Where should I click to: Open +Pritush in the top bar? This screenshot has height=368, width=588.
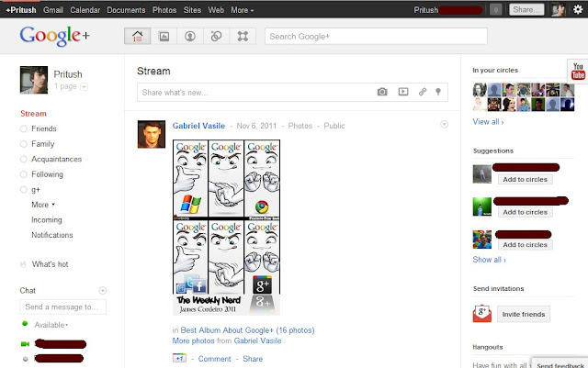pyautogui.click(x=21, y=10)
